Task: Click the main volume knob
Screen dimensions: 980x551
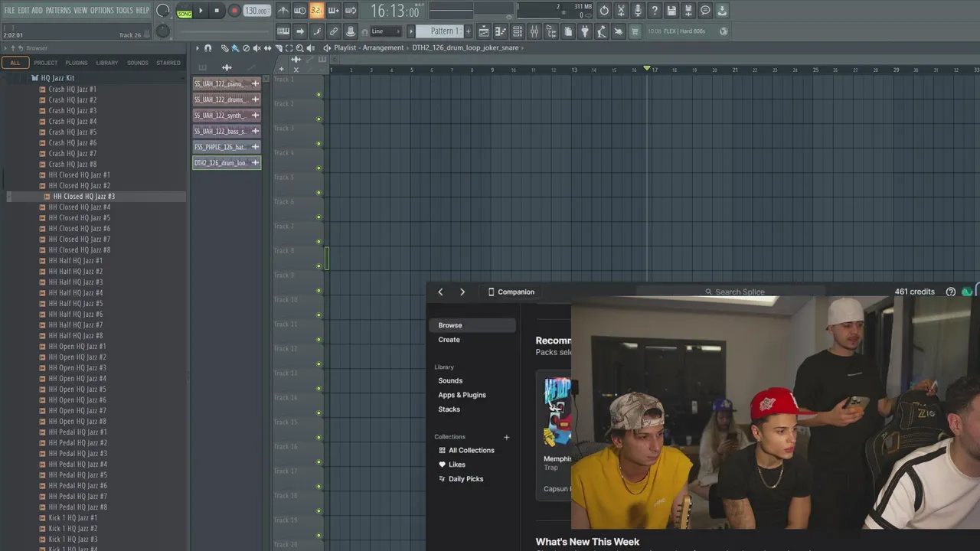Action: [163, 11]
